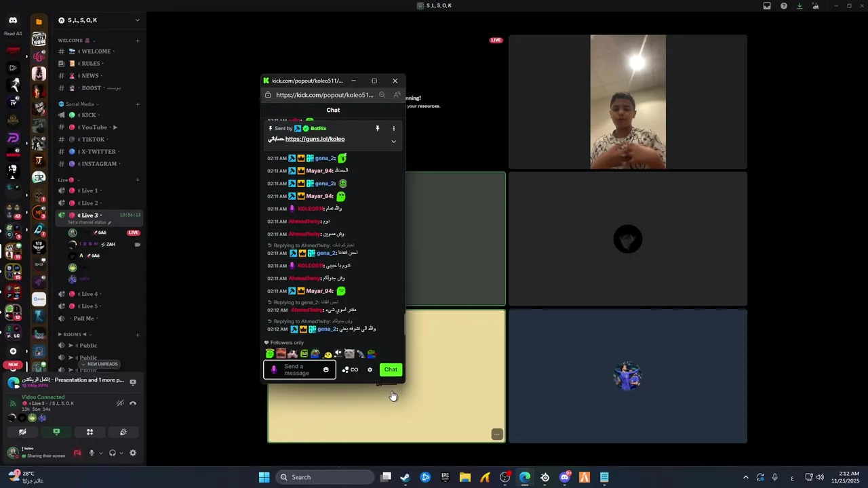
Task: Join the Live 2 voice channel
Action: [x=99, y=203]
